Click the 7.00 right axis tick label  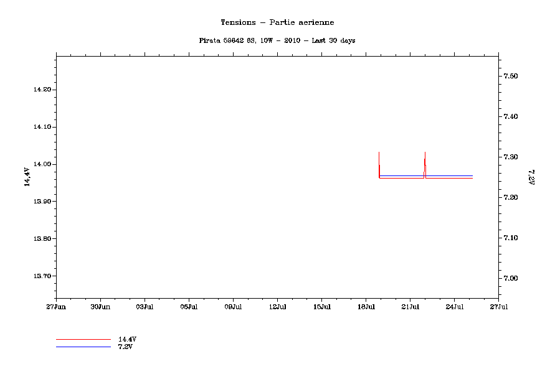tap(511, 278)
